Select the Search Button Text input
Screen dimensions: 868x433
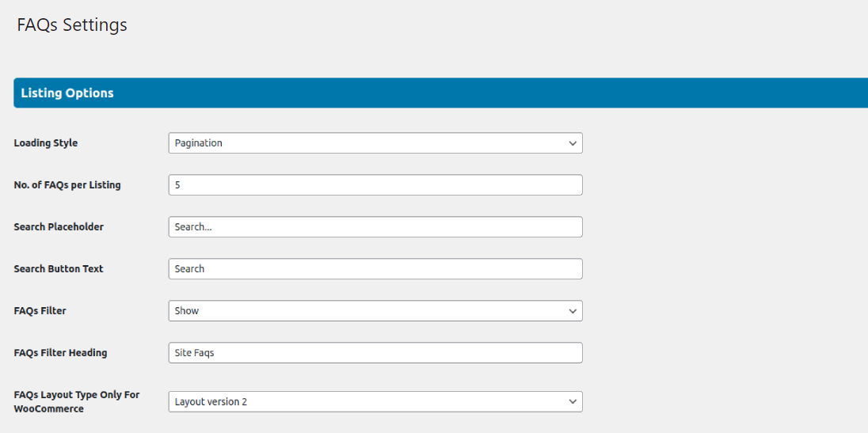(375, 269)
